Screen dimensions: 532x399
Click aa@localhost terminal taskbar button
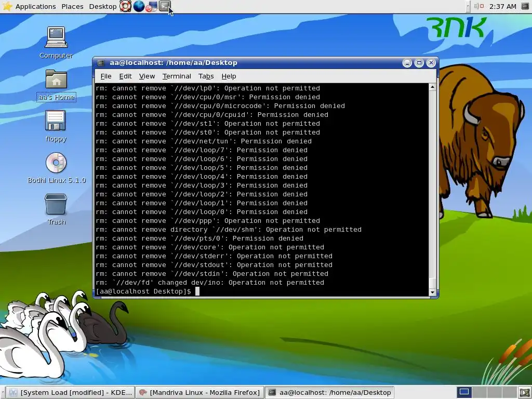pyautogui.click(x=329, y=393)
